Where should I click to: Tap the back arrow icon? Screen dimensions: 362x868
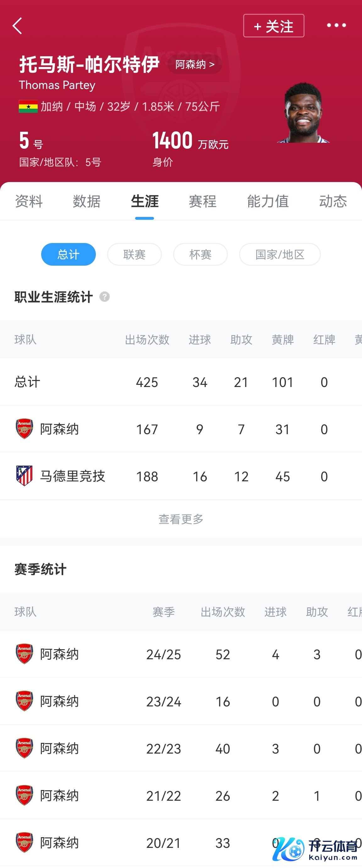coord(18,26)
